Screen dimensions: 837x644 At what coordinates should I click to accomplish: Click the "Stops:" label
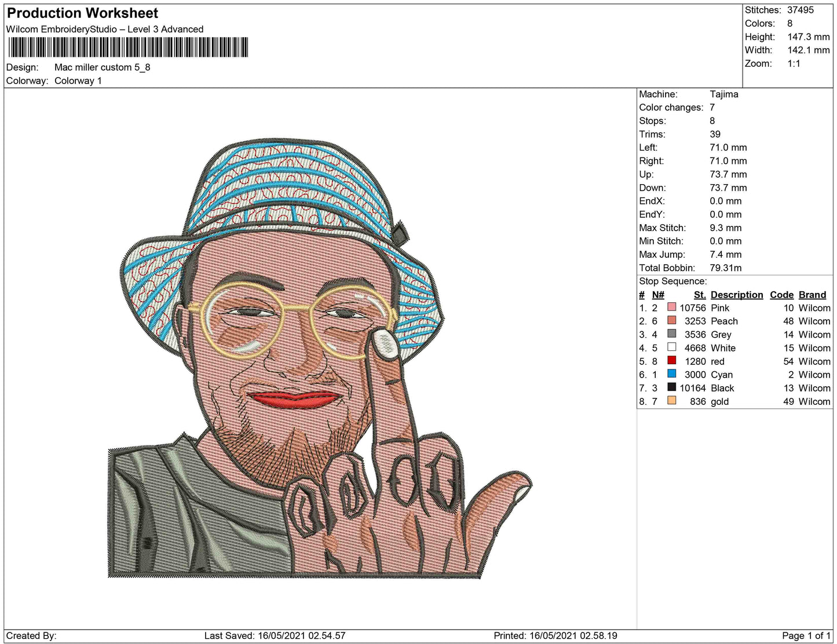pyautogui.click(x=653, y=120)
